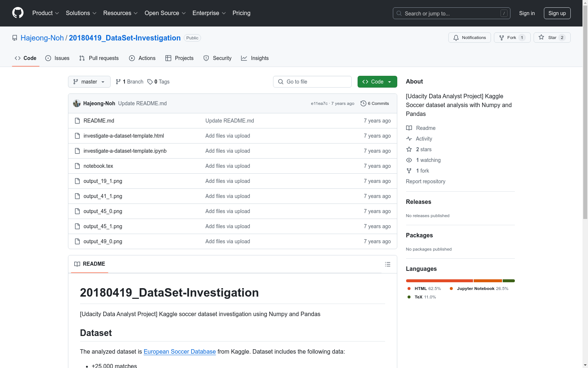Image resolution: width=588 pixels, height=368 pixels.
Task: Switch to the Actions tab
Action: [142, 58]
